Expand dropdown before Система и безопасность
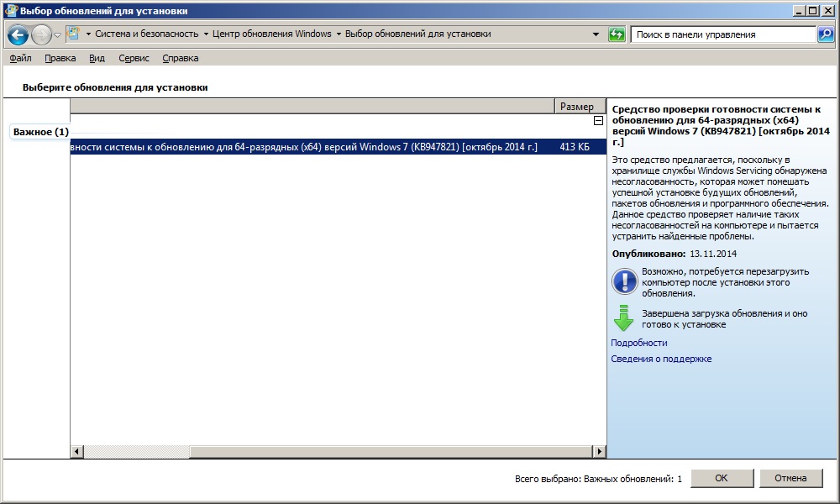 tap(88, 34)
